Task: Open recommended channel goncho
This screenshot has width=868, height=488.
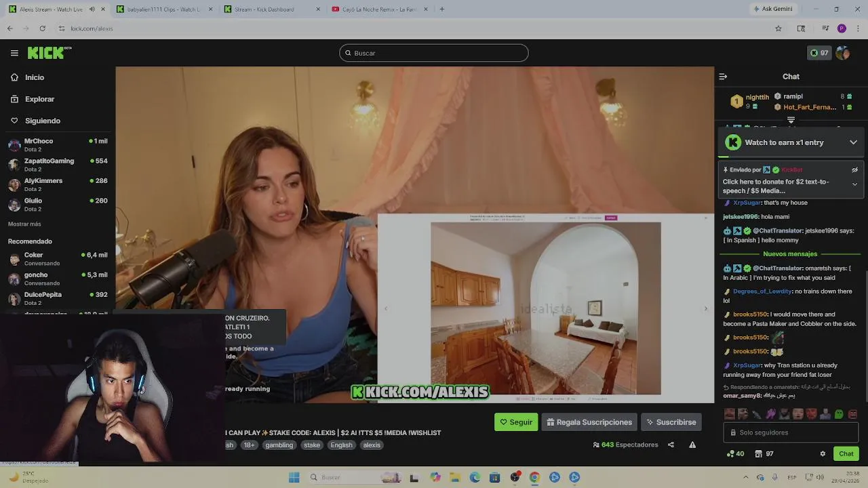Action: pos(57,279)
